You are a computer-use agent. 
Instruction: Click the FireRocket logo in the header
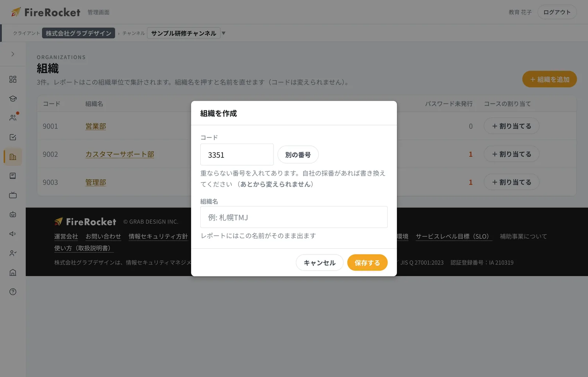pyautogui.click(x=46, y=12)
